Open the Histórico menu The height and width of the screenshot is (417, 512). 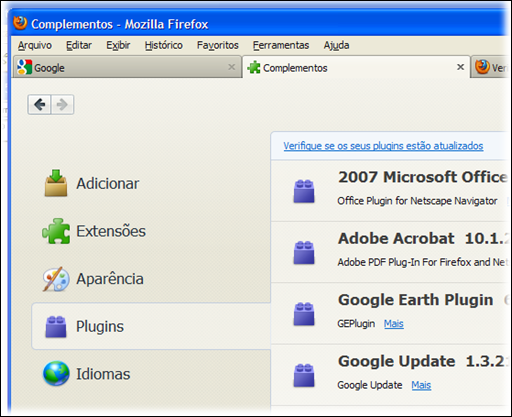pos(164,45)
